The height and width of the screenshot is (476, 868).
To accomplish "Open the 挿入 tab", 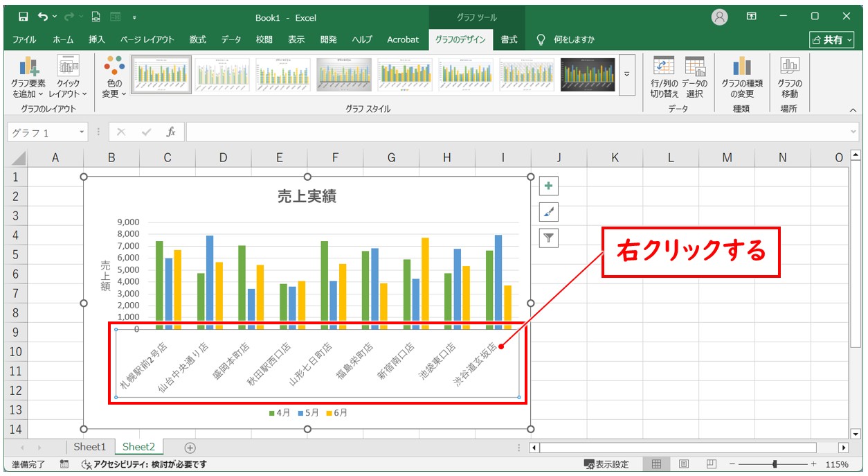I will coord(97,39).
